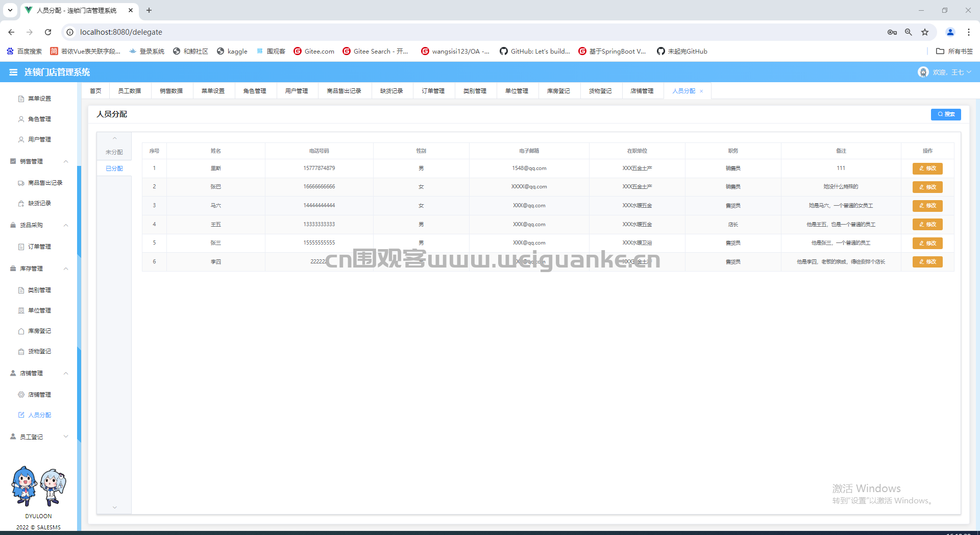980x535 pixels.
Task: Open 角色管理 in sidebar
Action: pos(39,119)
